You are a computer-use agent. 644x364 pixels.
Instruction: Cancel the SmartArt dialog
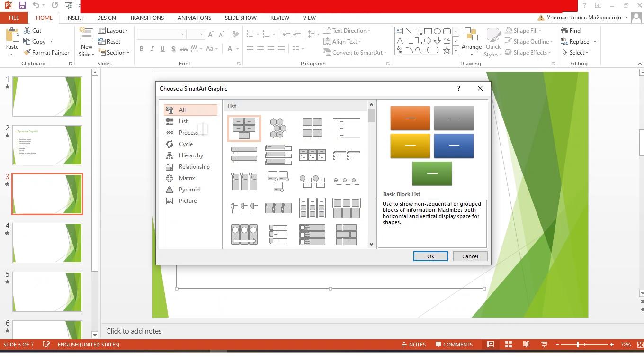(x=470, y=256)
